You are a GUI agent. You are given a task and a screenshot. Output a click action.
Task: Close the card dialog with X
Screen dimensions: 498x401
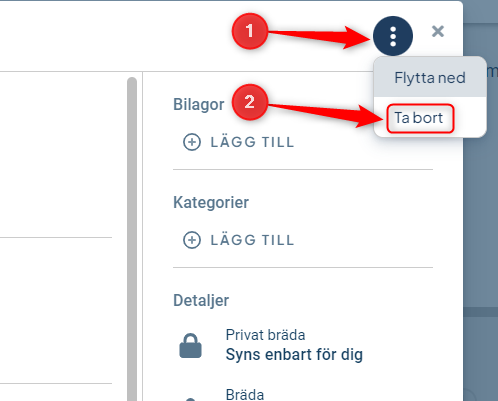coord(438,32)
